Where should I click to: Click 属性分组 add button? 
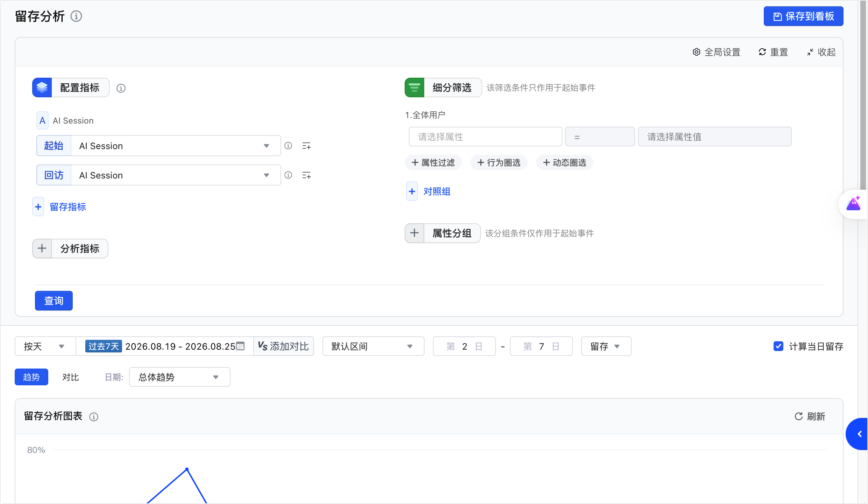pyautogui.click(x=443, y=233)
